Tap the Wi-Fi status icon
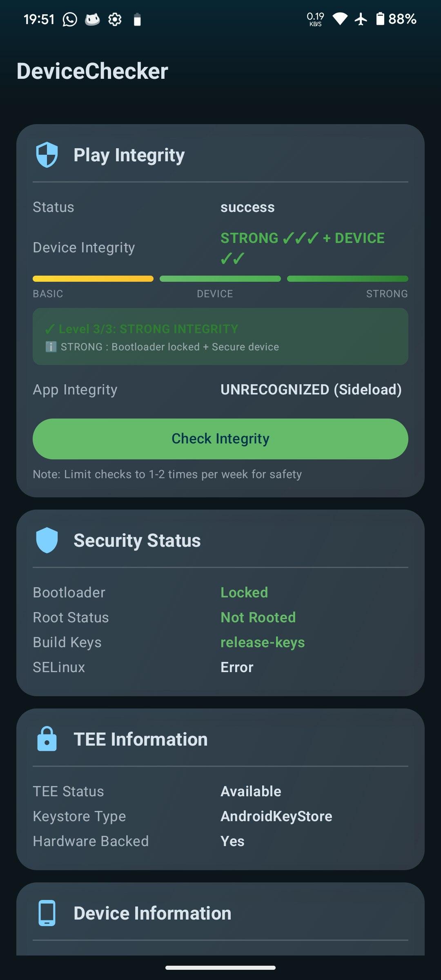Viewport: 441px width, 980px height. click(x=340, y=19)
